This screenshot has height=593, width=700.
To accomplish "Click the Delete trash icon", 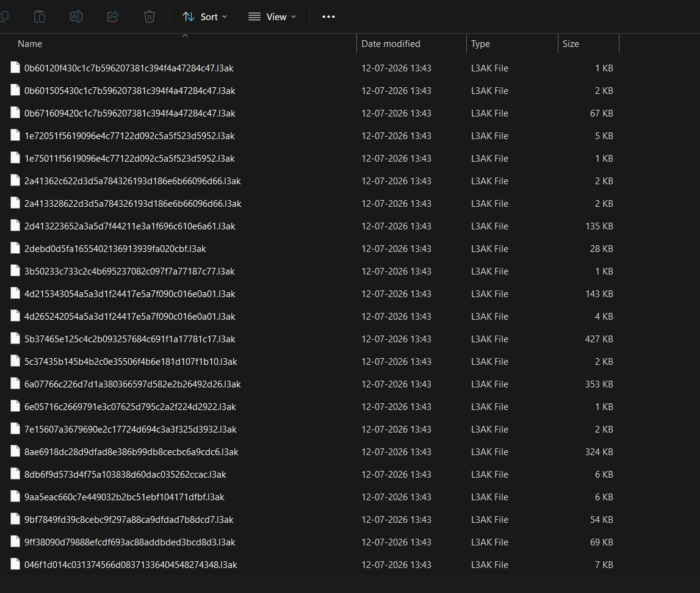I will pyautogui.click(x=150, y=17).
